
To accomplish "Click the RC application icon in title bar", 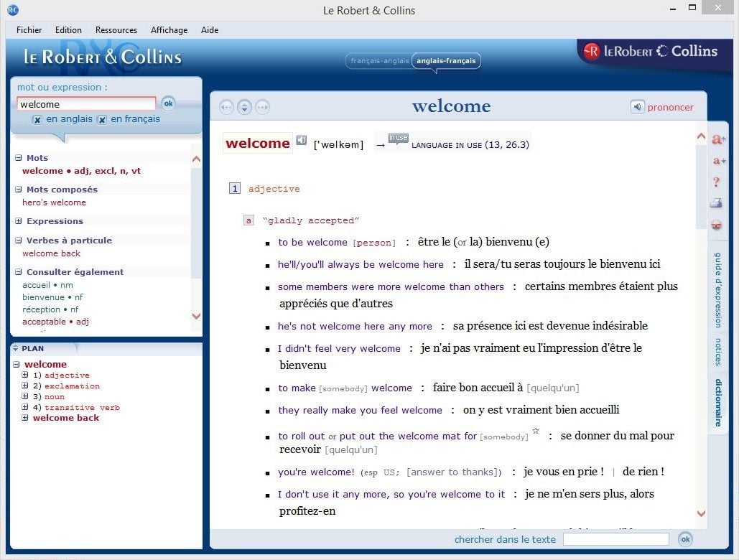I will pos(13,10).
